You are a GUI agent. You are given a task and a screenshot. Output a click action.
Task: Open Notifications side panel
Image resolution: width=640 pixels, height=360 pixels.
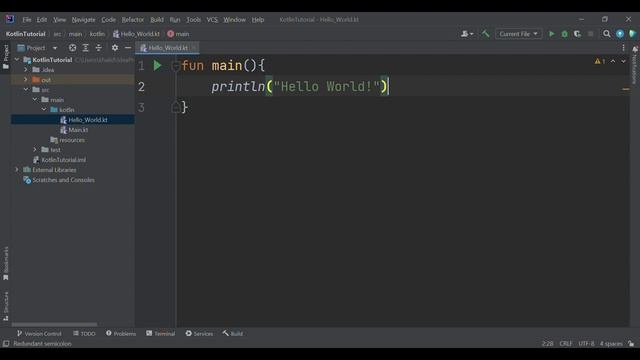[x=635, y=64]
